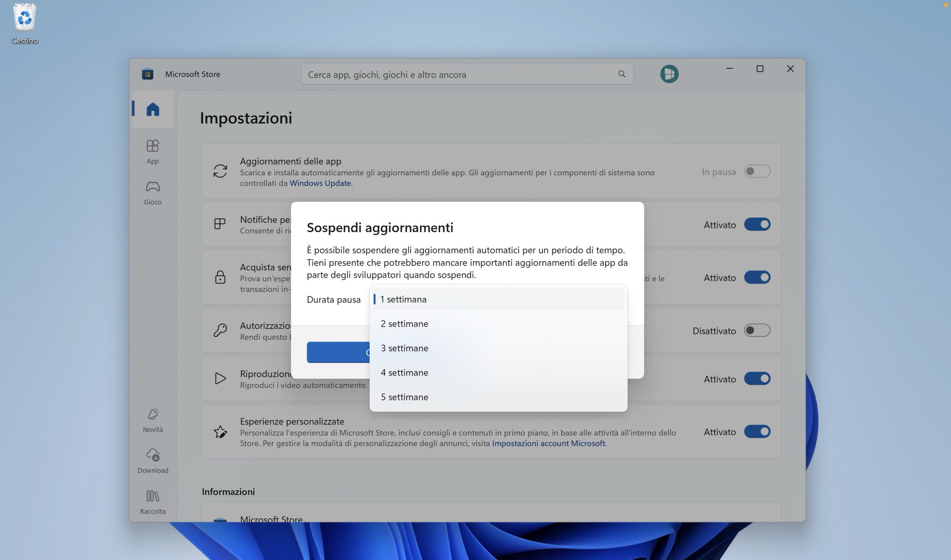
Task: Disable the Riproduzione video toggle
Action: pyautogui.click(x=757, y=378)
